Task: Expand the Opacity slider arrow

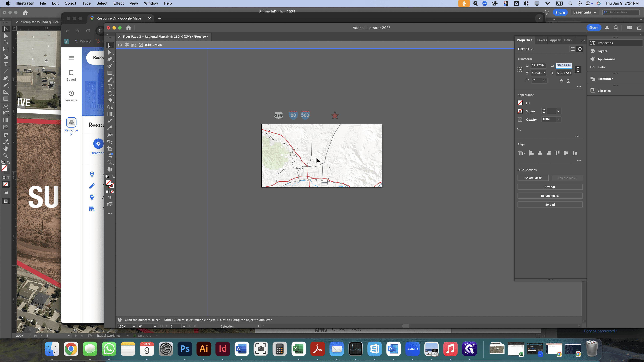Action: (x=558, y=119)
